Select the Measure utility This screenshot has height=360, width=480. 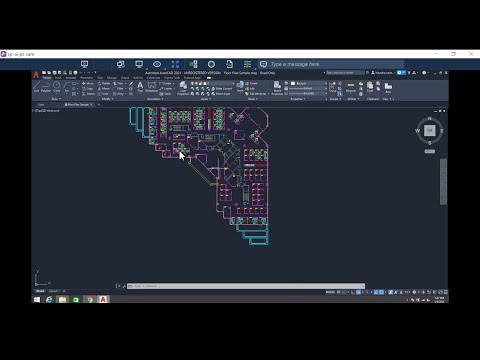click(x=351, y=87)
